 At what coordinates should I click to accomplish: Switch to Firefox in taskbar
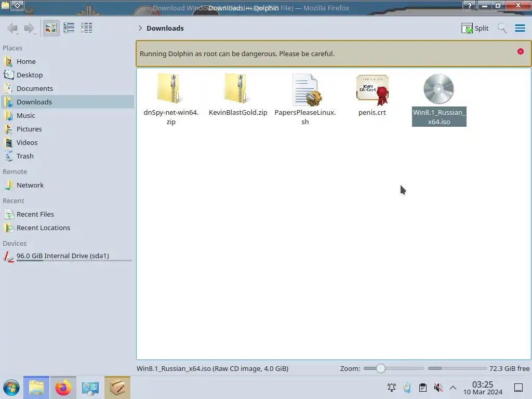click(x=63, y=388)
